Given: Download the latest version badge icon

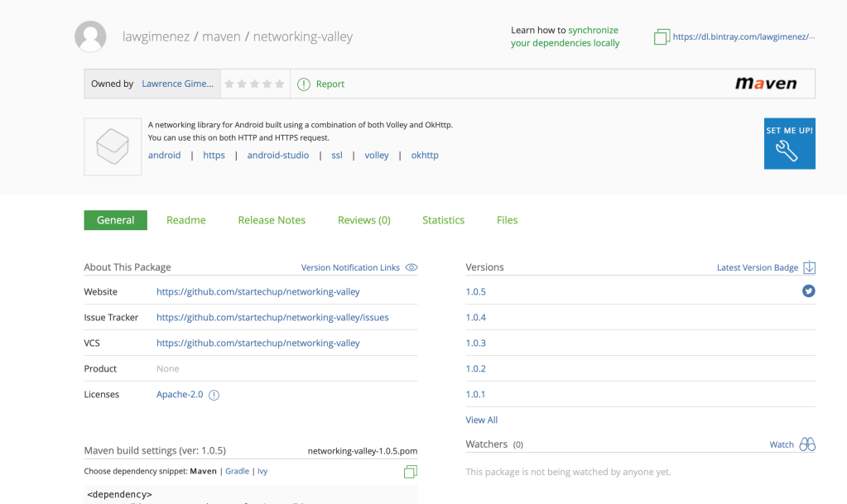Looking at the screenshot, I should (x=810, y=267).
